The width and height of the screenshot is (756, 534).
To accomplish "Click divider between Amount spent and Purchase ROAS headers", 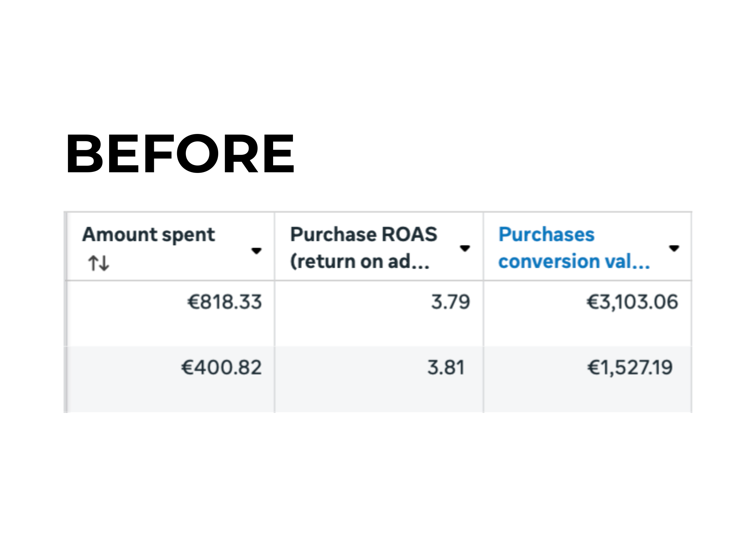I will tap(274, 246).
